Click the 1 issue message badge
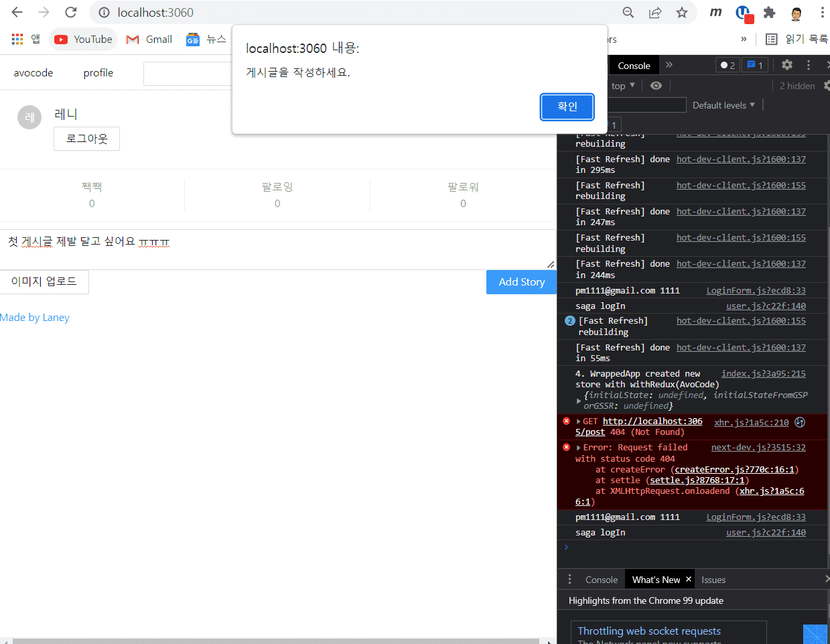 [x=755, y=65]
